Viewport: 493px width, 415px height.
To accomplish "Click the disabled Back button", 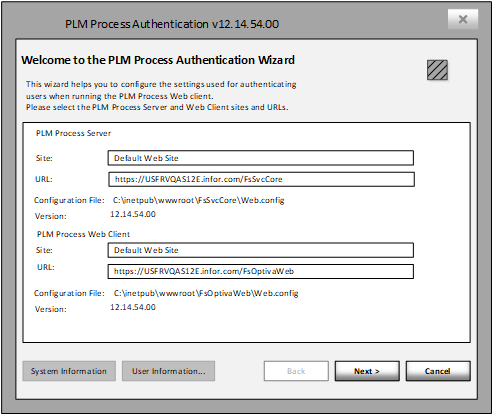I will pos(296,371).
